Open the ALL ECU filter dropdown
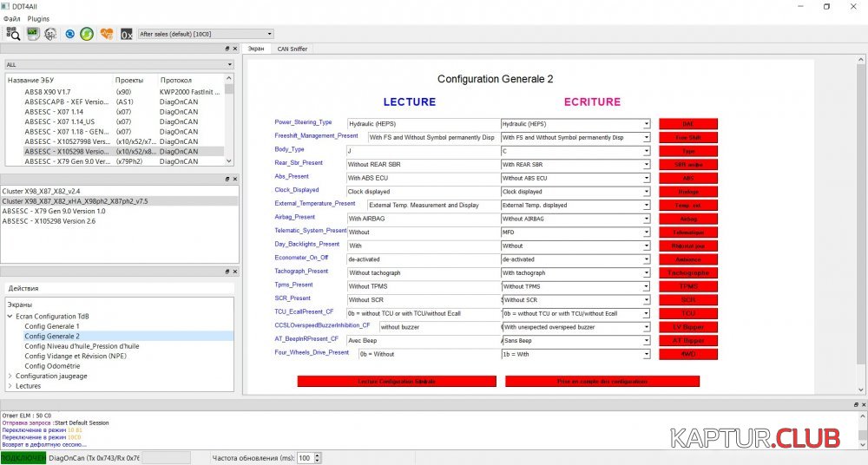Image resolution: width=868 pixels, height=465 pixels. (x=119, y=65)
